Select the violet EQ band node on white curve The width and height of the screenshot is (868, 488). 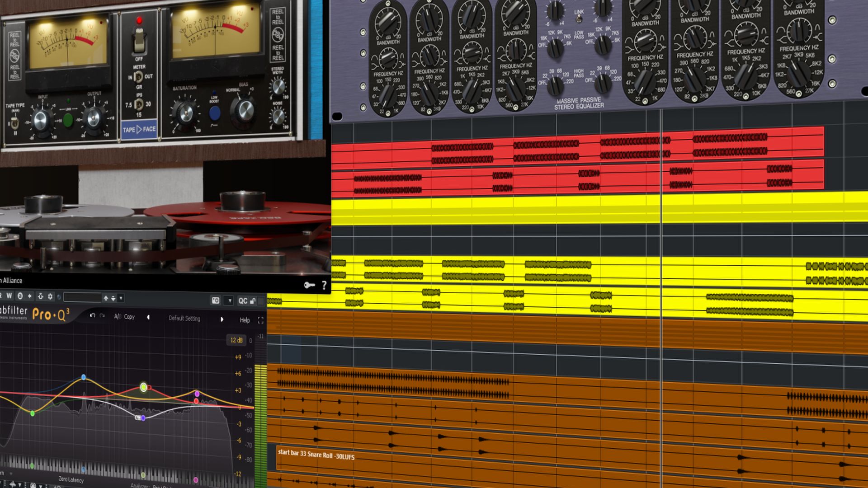click(143, 418)
